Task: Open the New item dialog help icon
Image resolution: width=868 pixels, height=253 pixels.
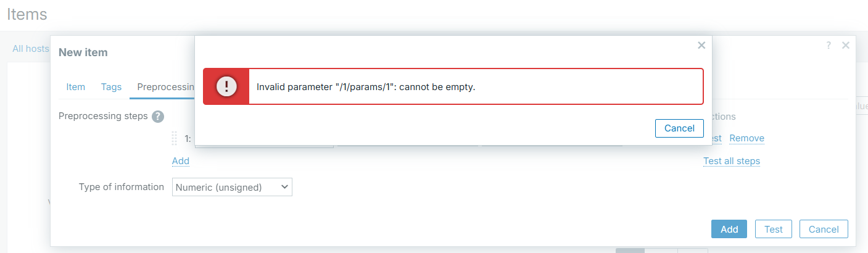Action: 829,45
